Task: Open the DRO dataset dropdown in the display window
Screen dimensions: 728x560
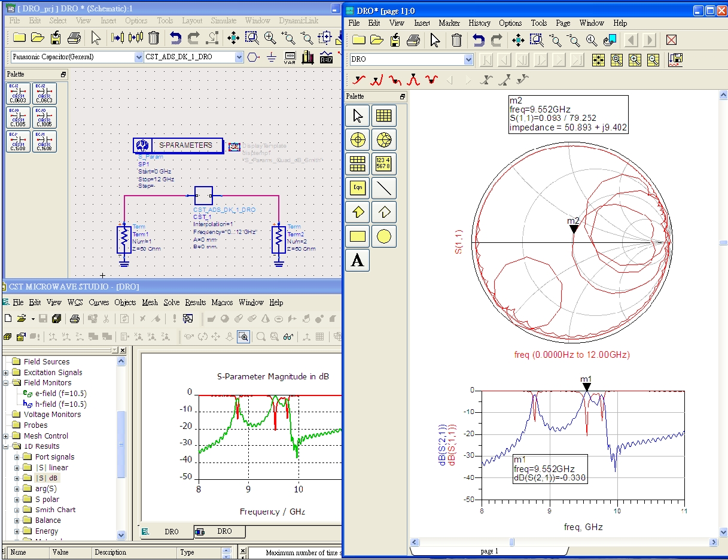Action: (x=468, y=60)
